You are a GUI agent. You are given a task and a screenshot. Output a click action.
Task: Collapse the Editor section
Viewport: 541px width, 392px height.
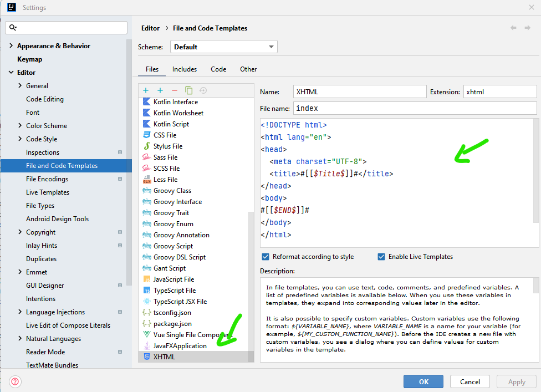[11, 73]
